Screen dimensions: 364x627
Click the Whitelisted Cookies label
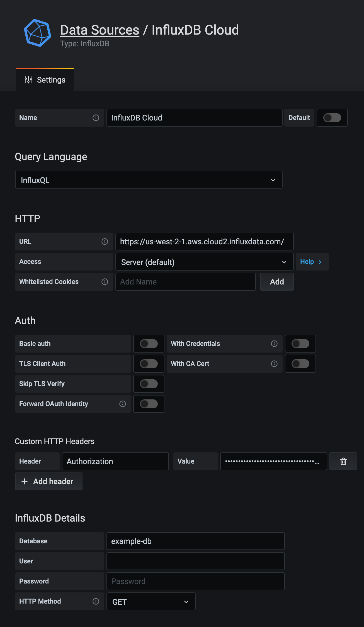pyautogui.click(x=49, y=282)
